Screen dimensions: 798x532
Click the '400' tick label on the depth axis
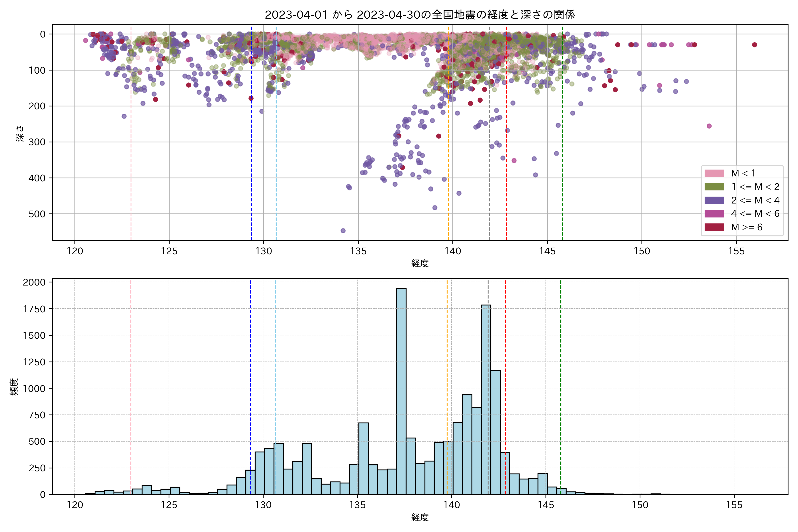pos(37,178)
